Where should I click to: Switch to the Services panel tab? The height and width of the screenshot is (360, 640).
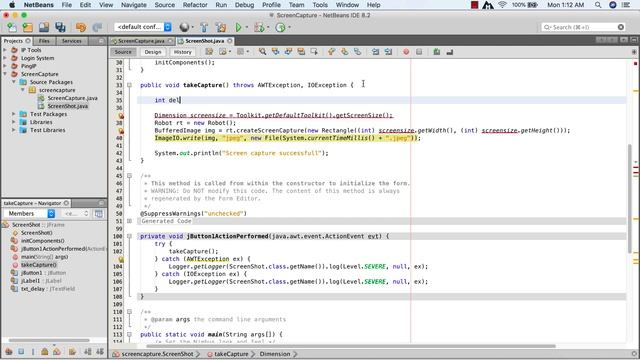(x=71, y=41)
